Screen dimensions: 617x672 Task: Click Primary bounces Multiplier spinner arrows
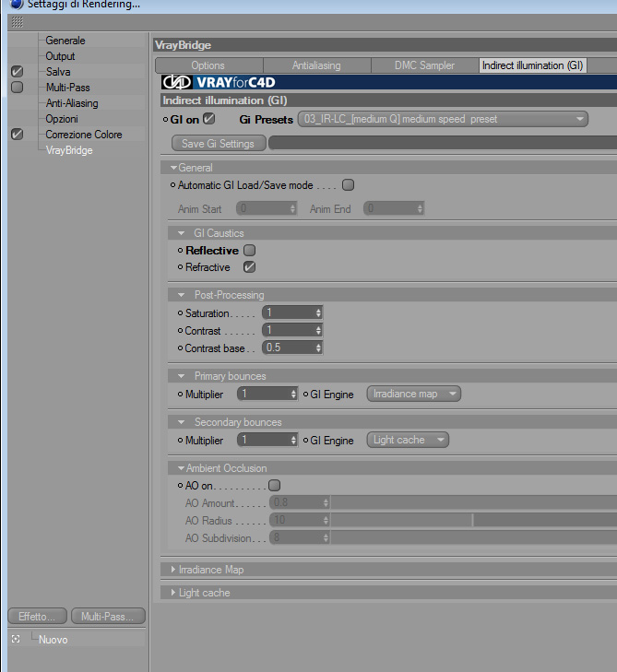(293, 394)
